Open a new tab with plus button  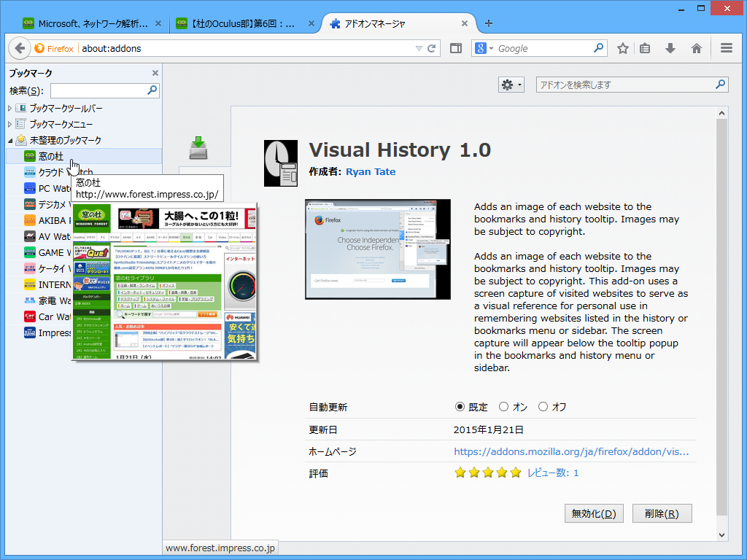click(x=489, y=23)
